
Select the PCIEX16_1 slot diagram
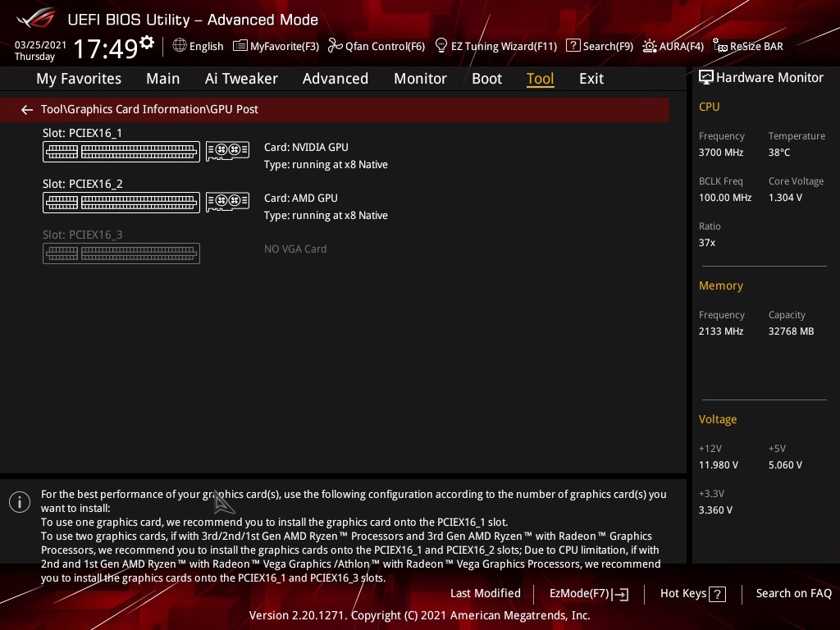pos(121,152)
